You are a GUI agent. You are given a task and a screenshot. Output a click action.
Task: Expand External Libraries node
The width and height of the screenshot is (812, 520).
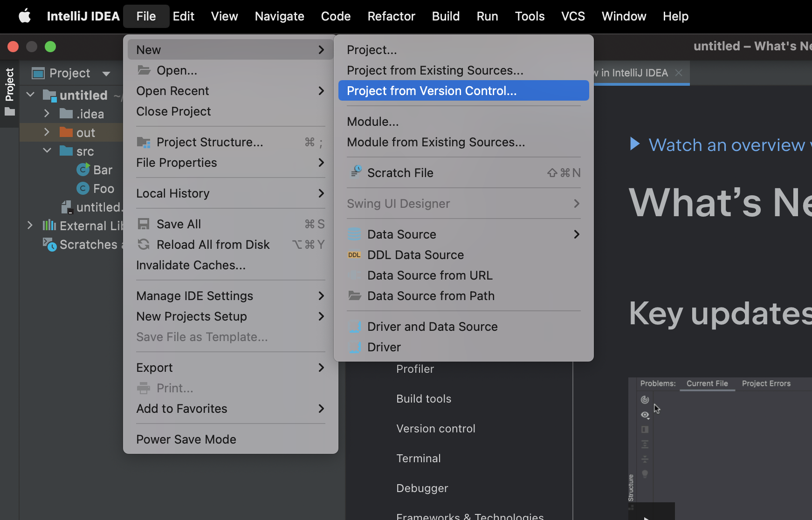pyautogui.click(x=30, y=226)
